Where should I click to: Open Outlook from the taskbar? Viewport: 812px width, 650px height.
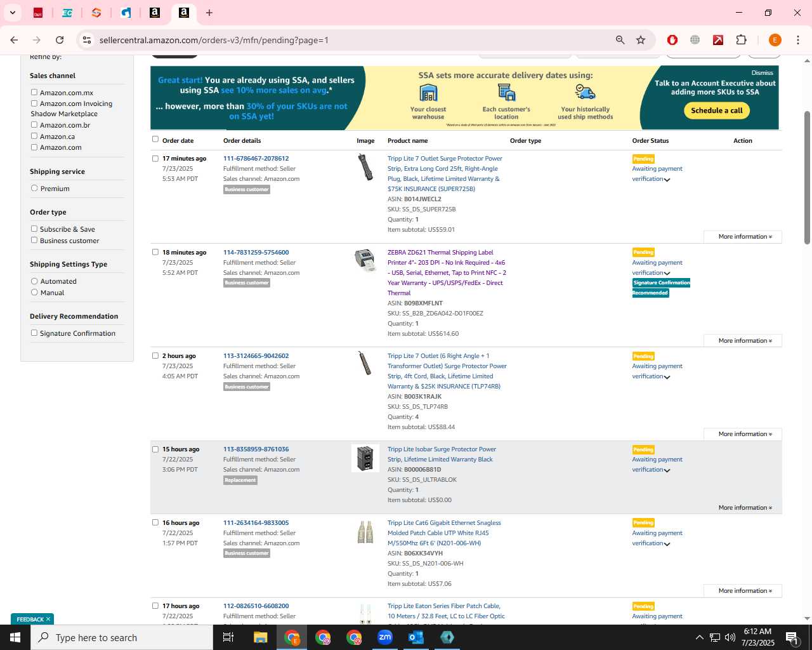416,637
